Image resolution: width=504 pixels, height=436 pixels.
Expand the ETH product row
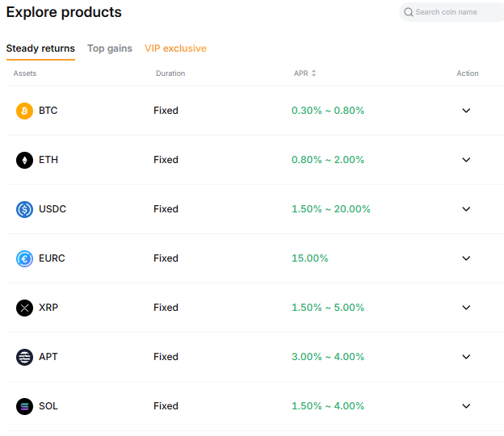[x=466, y=160]
